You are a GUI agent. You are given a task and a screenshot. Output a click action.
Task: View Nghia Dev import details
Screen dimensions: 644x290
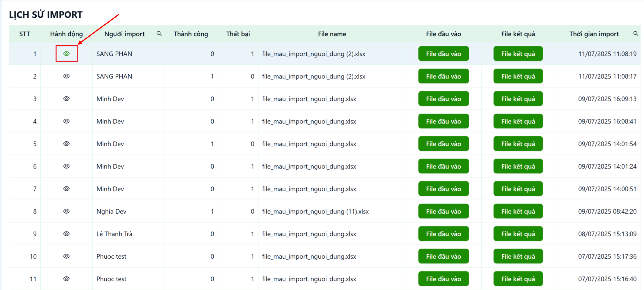66,211
